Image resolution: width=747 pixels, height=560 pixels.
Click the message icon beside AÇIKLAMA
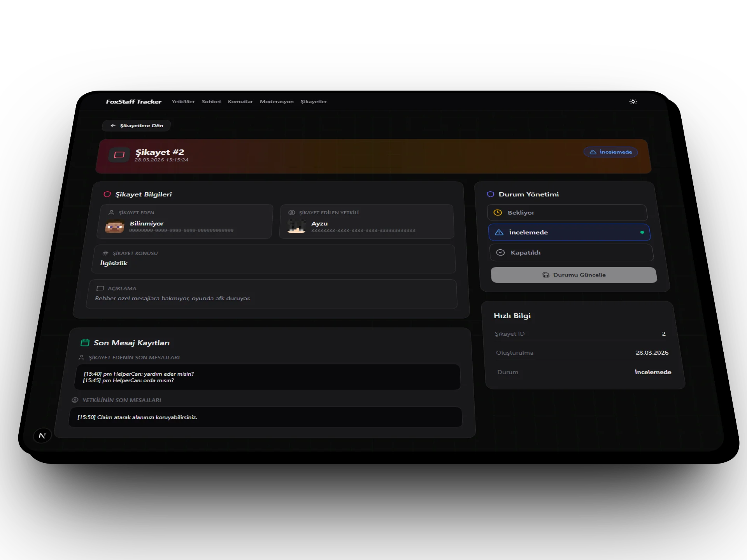(x=100, y=288)
